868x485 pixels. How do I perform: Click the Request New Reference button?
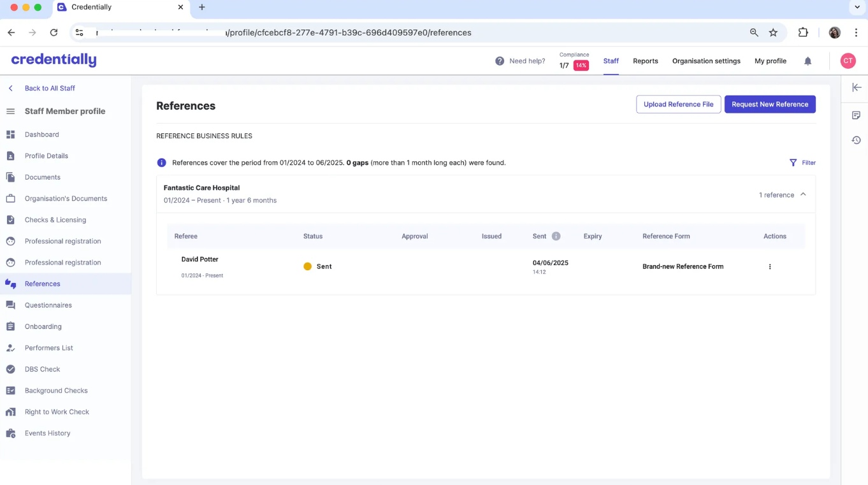(769, 105)
